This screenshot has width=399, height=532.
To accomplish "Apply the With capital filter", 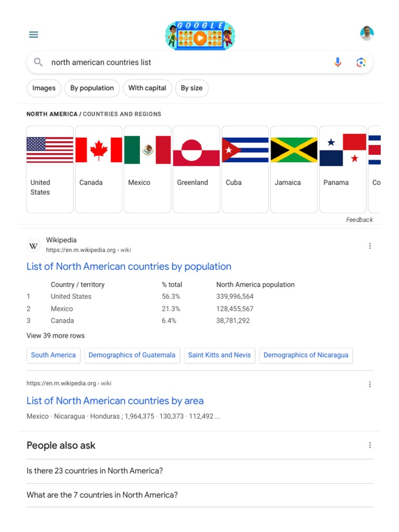I will click(x=147, y=88).
